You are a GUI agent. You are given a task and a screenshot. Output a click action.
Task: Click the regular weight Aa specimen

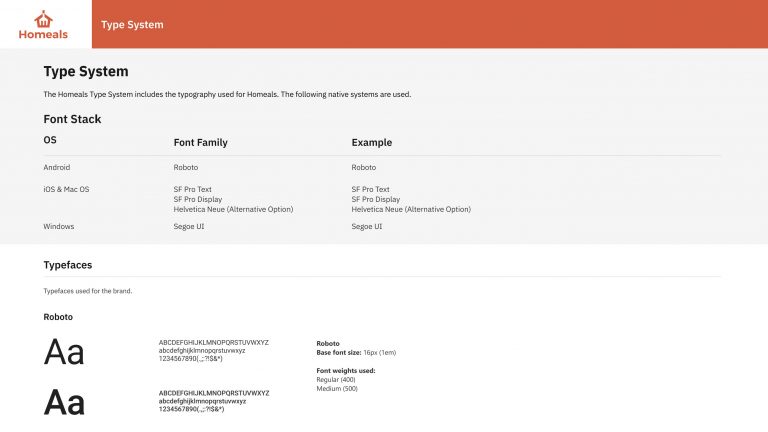click(x=64, y=352)
